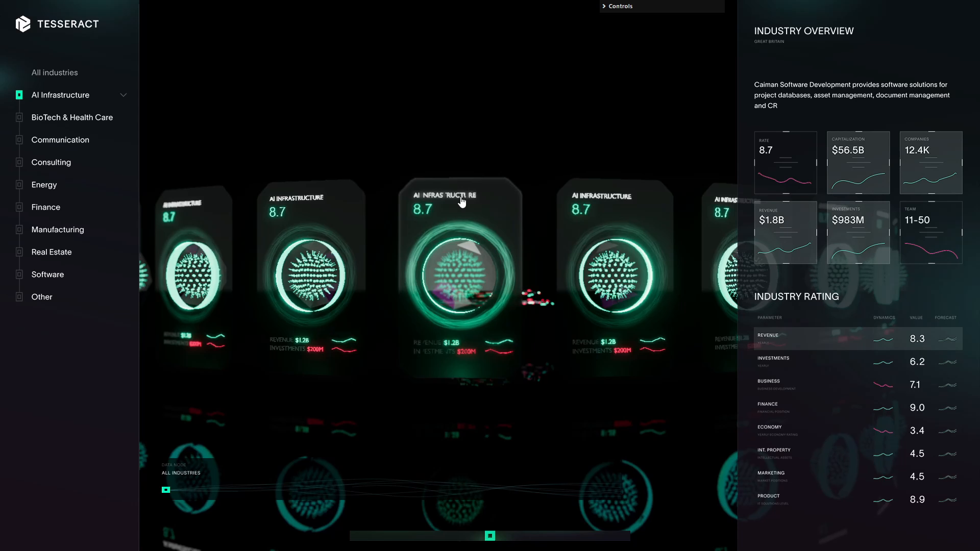Click the Product row dynamics sparkline

(x=883, y=500)
